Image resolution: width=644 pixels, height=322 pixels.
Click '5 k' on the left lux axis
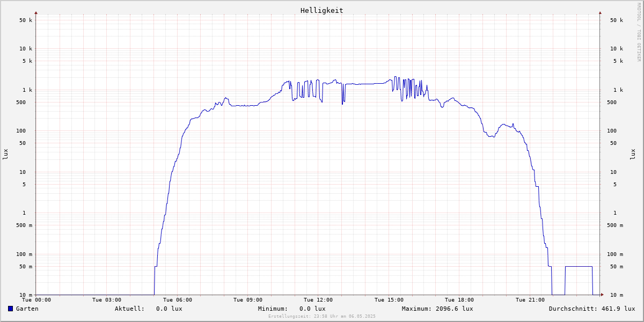coord(27,61)
